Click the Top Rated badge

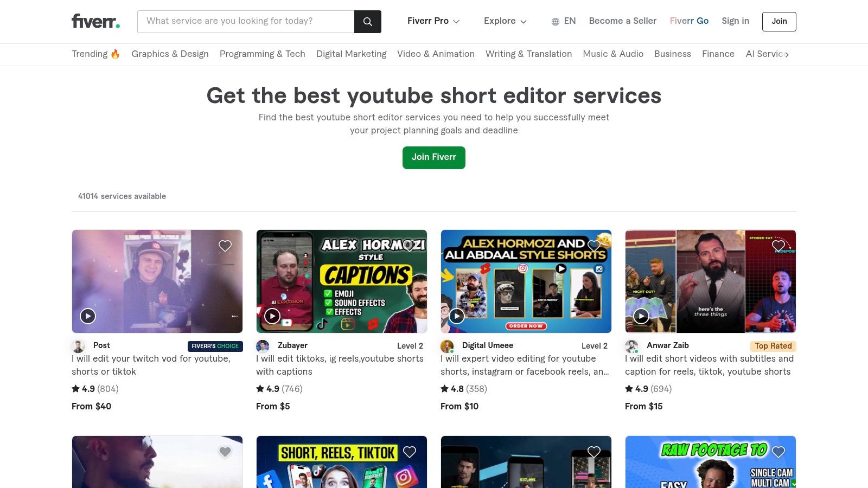point(773,346)
